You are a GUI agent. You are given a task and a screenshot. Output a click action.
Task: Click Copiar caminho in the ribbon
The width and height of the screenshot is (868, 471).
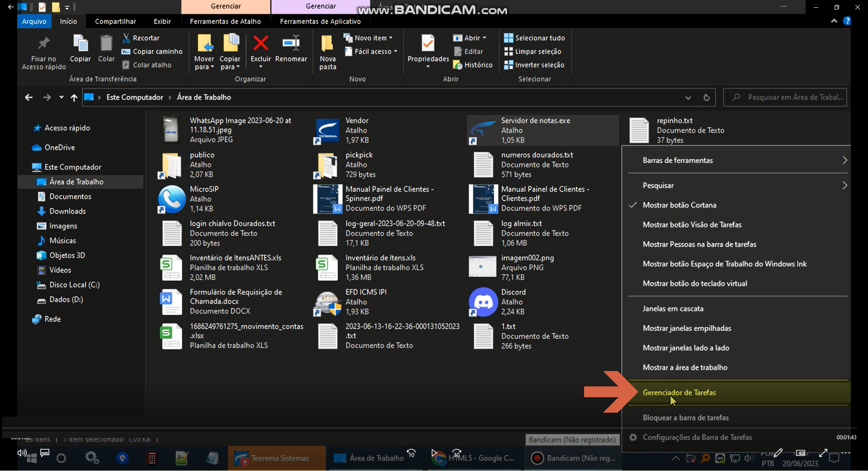coord(152,52)
